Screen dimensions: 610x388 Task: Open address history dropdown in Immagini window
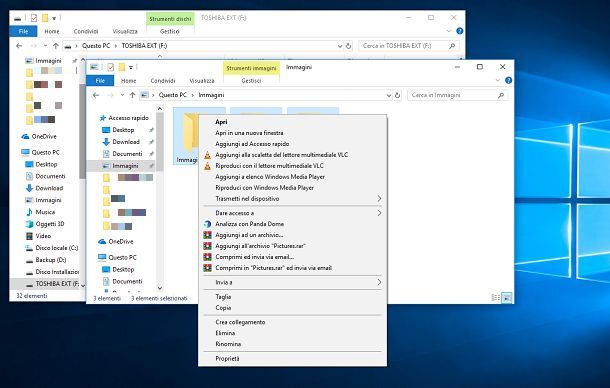(388, 95)
